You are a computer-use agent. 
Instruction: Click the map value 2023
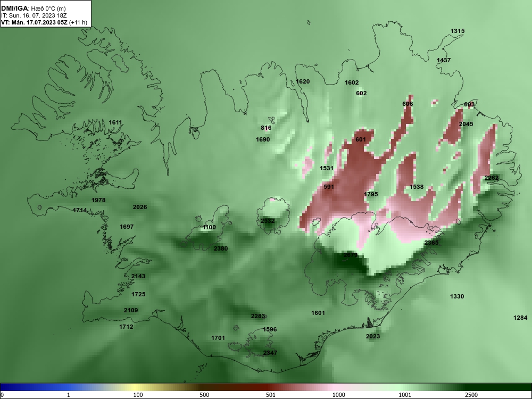click(x=373, y=336)
